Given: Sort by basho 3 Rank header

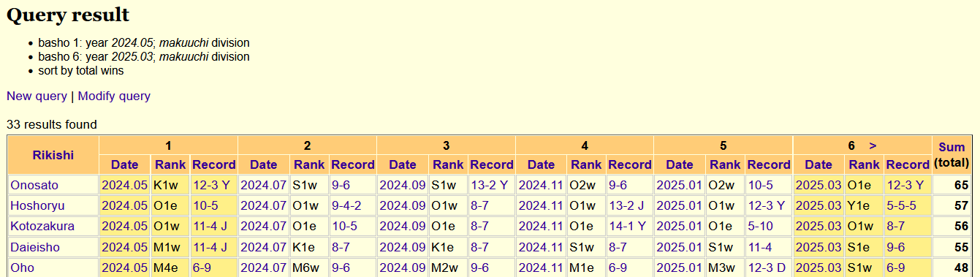Looking at the screenshot, I should pos(448,164).
